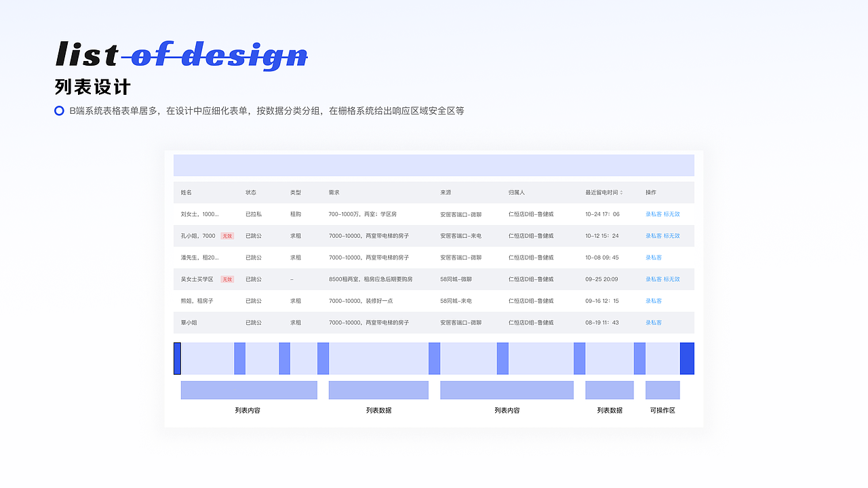Click the time 10-24 17:06
Viewport: 868px width, 488px height.
[602, 214]
